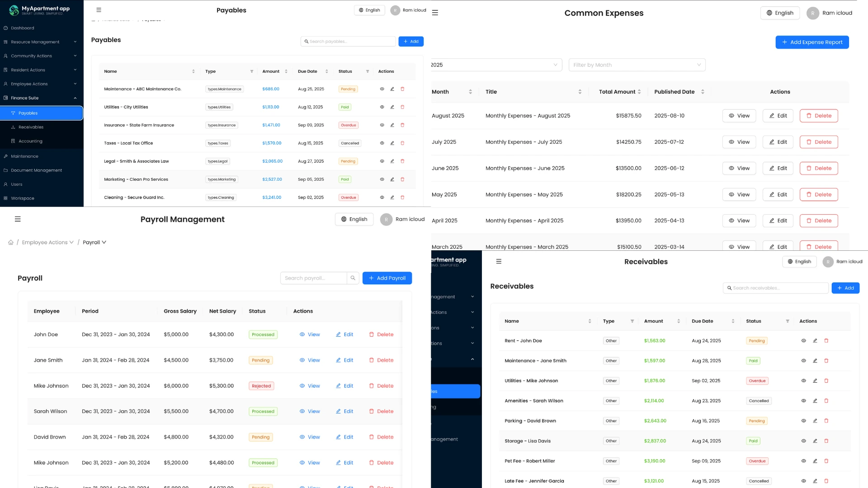View the Rent - John Doe receivable
Screen dimensions: 868x488
click(803, 341)
